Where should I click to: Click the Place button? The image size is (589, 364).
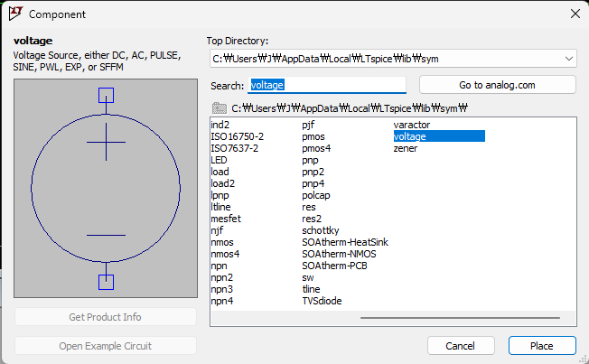coord(542,346)
